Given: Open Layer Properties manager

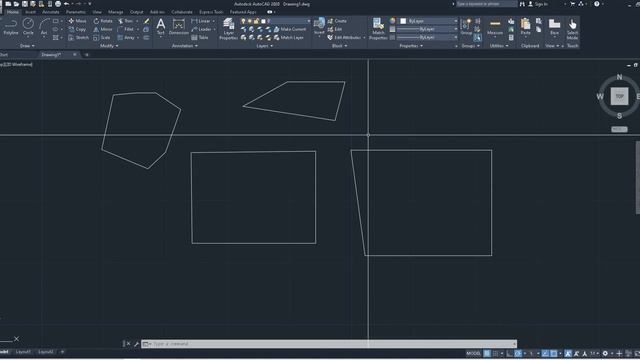Looking at the screenshot, I should (x=229, y=29).
